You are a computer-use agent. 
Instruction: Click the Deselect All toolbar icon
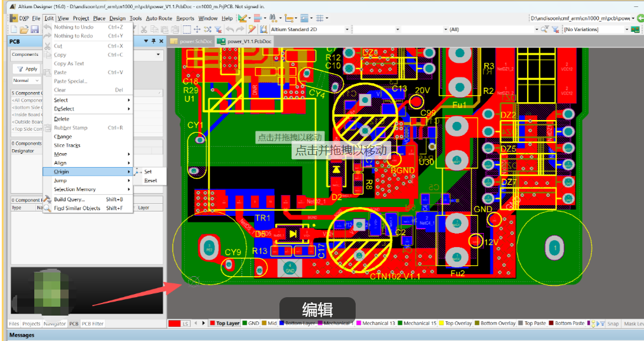point(208,29)
